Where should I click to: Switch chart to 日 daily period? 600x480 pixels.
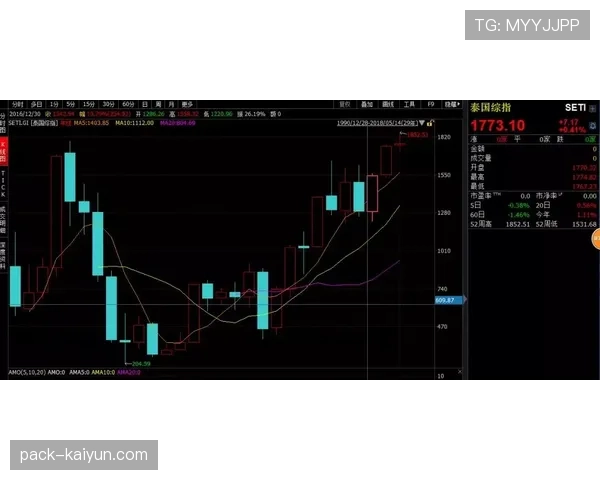click(145, 104)
